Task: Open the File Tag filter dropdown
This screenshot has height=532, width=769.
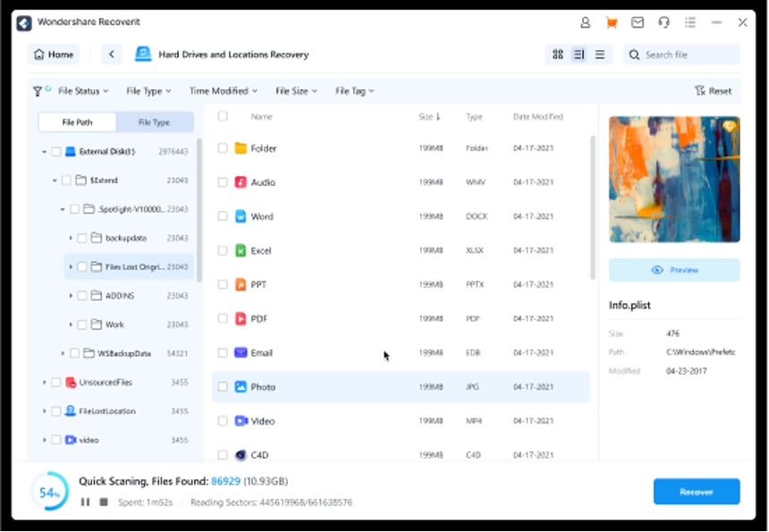Action: [x=355, y=91]
